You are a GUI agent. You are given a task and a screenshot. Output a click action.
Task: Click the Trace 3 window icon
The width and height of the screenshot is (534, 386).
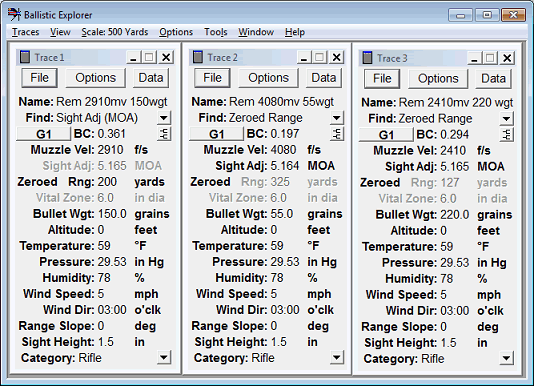(367, 58)
